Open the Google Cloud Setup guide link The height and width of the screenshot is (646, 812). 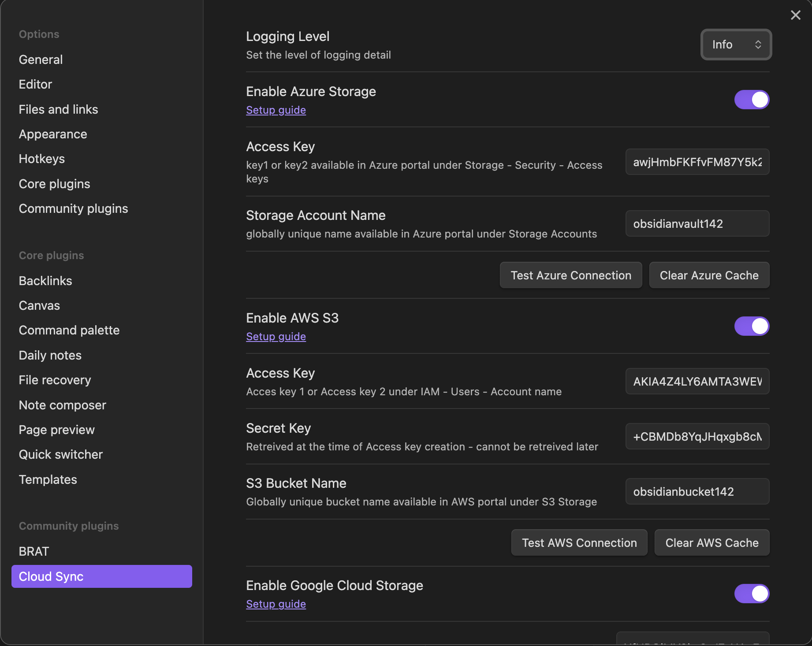(x=276, y=604)
